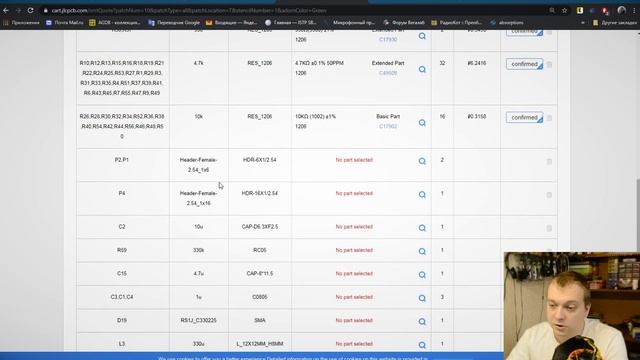Tick the checkbox for C2 10u row
This screenshot has height=360, width=640.
click(549, 229)
